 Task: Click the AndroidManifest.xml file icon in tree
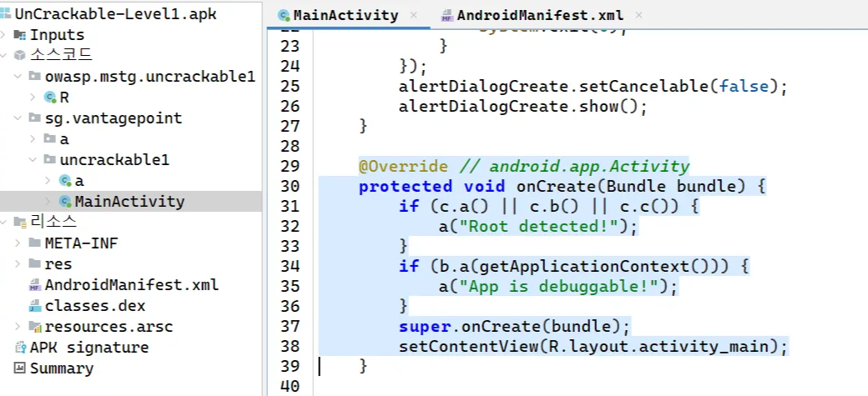pyautogui.click(x=35, y=285)
